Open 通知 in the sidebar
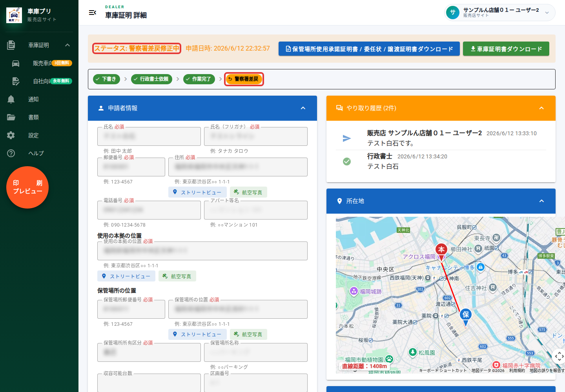The height and width of the screenshot is (392, 565). [x=39, y=99]
